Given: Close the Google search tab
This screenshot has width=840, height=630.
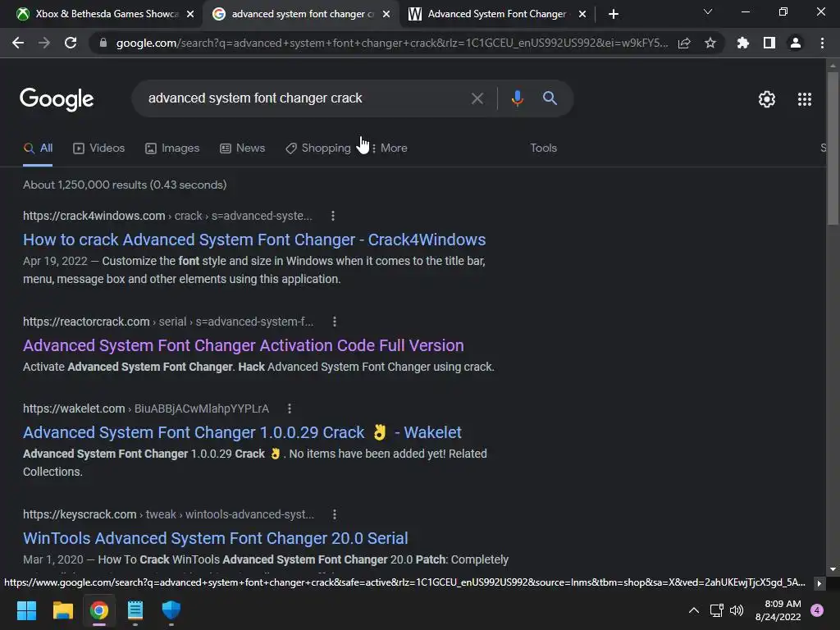Looking at the screenshot, I should point(386,14).
